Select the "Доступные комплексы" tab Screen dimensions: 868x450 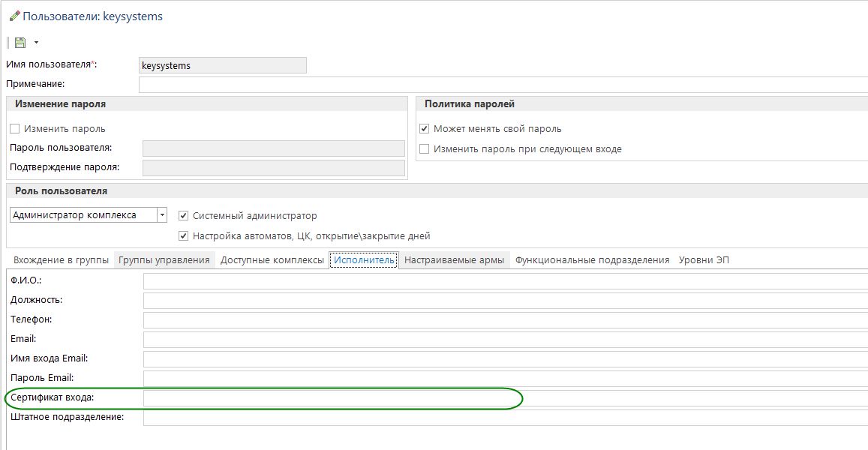coord(272,260)
